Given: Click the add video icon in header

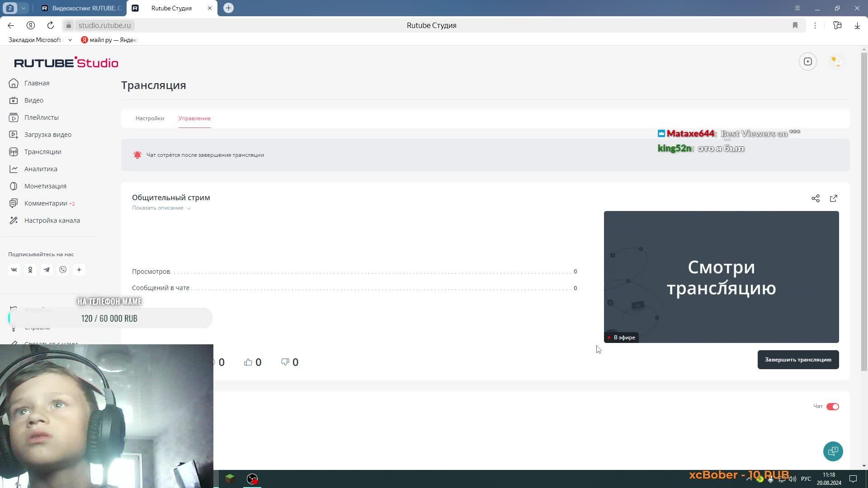Looking at the screenshot, I should 807,61.
